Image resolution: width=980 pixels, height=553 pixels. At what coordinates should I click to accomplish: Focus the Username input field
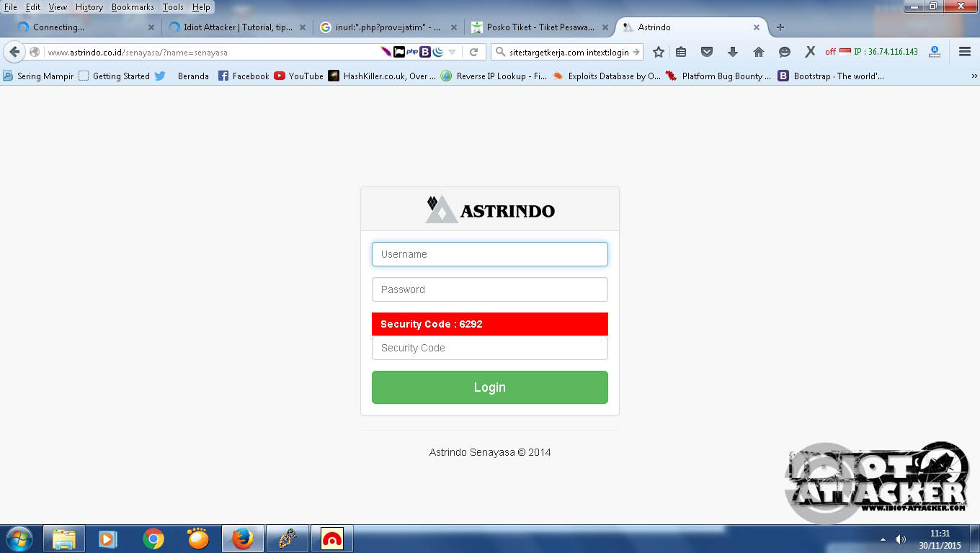click(x=490, y=254)
